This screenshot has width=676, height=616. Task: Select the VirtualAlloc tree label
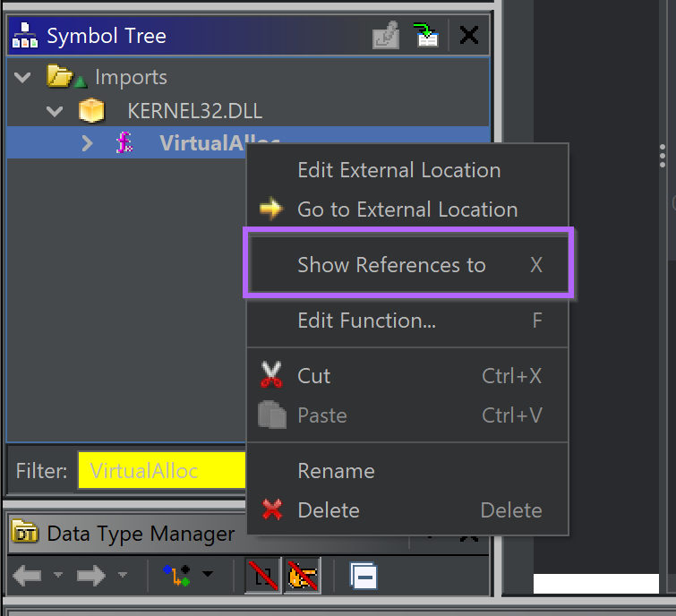[201, 142]
